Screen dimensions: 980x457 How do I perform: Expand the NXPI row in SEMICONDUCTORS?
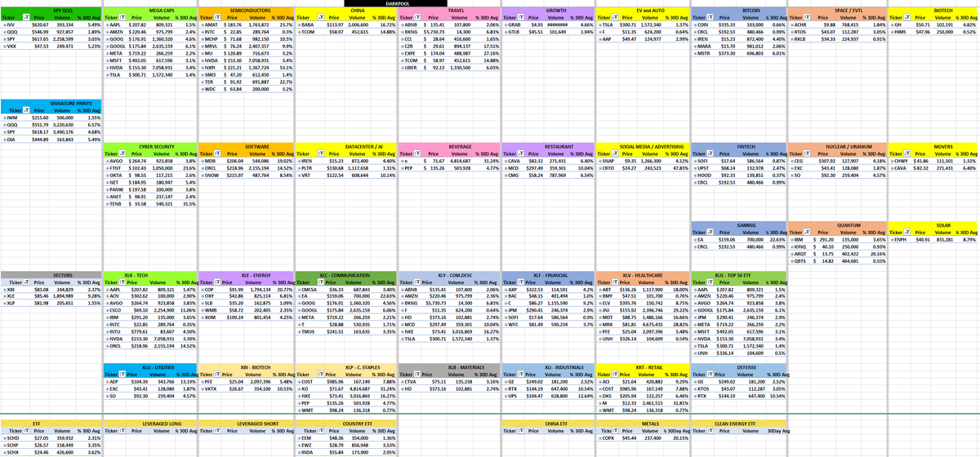coord(201,68)
